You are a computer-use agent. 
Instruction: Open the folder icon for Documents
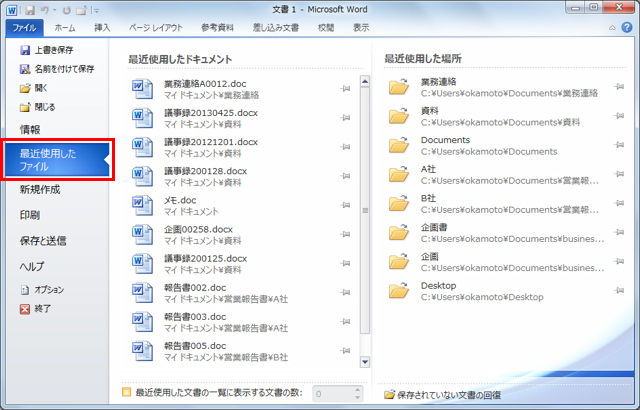[x=399, y=145]
